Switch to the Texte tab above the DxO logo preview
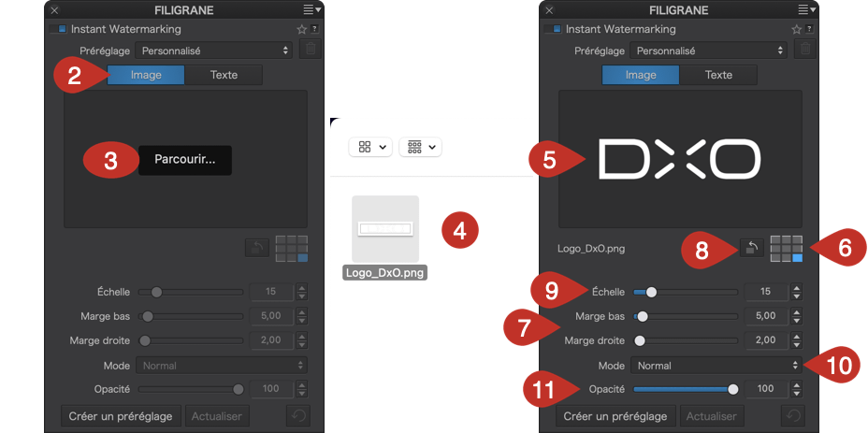The width and height of the screenshot is (868, 433). pos(718,75)
